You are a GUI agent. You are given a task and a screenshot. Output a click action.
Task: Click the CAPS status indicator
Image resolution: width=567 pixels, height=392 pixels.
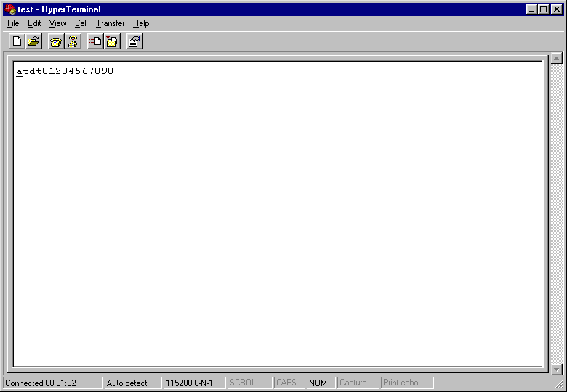[x=289, y=383]
